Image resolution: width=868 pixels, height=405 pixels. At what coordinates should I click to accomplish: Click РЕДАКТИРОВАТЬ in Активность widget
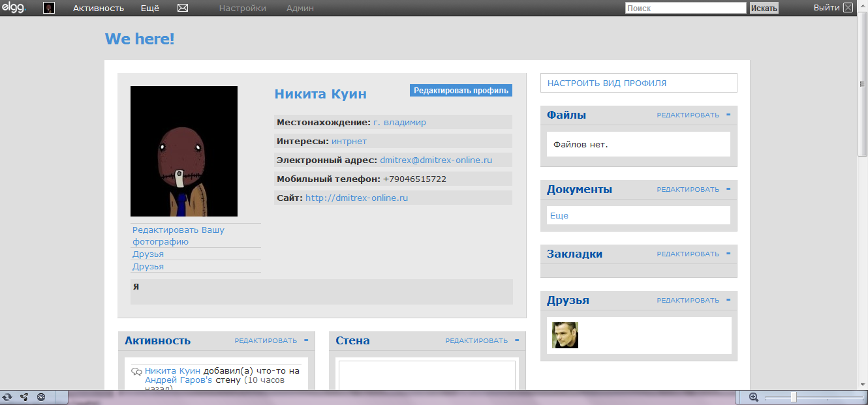pyautogui.click(x=266, y=341)
